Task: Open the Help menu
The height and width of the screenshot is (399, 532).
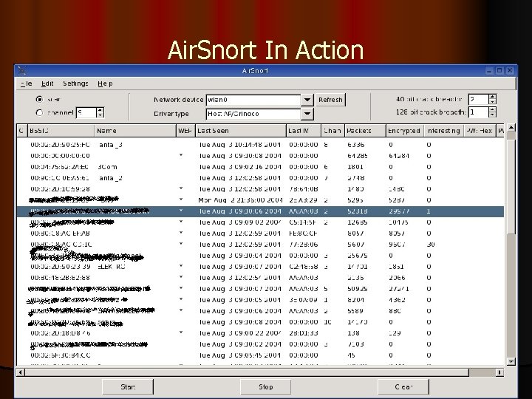Action: pyautogui.click(x=105, y=83)
